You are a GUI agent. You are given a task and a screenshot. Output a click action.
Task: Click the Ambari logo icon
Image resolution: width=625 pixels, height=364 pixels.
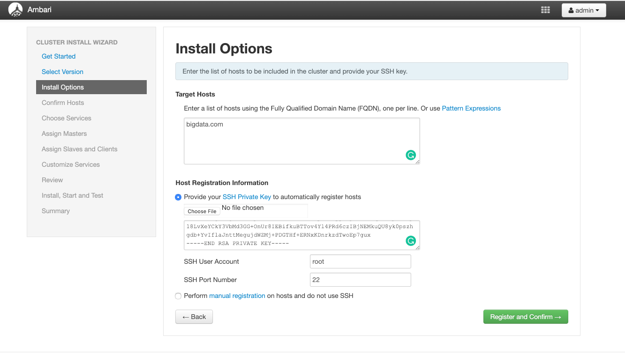tap(15, 9)
